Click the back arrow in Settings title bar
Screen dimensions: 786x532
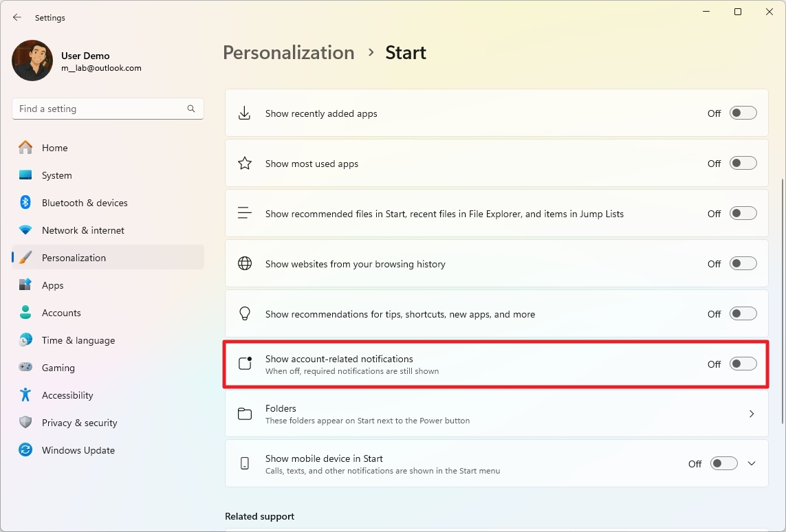click(x=17, y=17)
